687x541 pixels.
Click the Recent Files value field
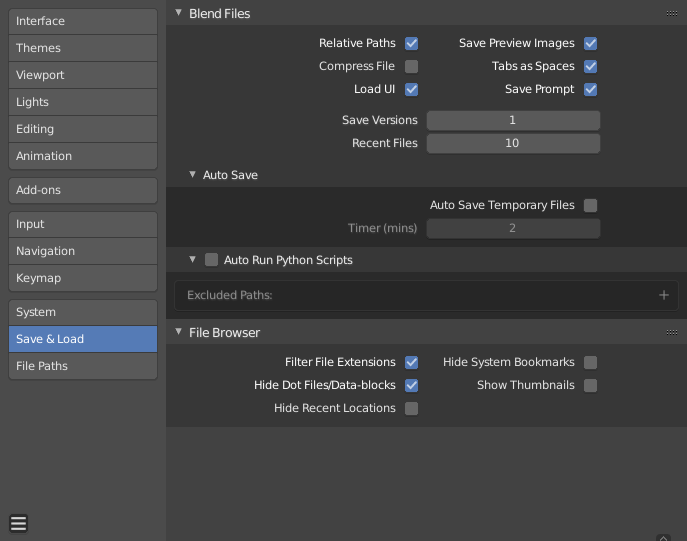tap(513, 143)
